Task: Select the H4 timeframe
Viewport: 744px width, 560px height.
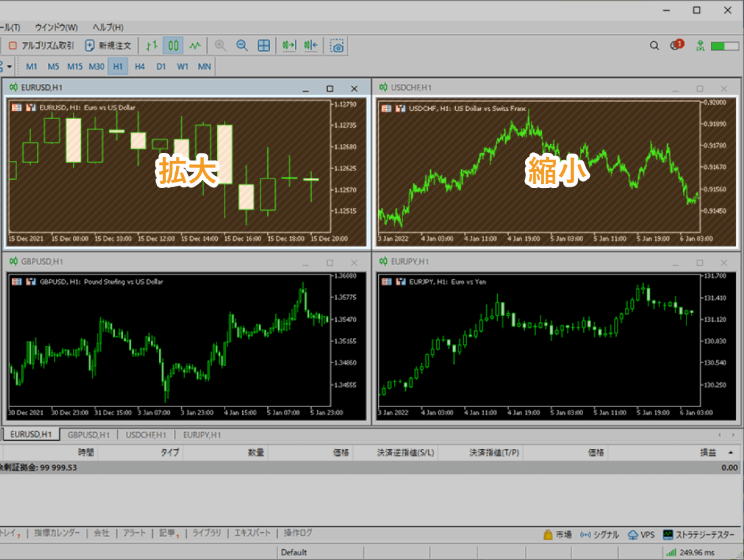Action: [x=139, y=66]
